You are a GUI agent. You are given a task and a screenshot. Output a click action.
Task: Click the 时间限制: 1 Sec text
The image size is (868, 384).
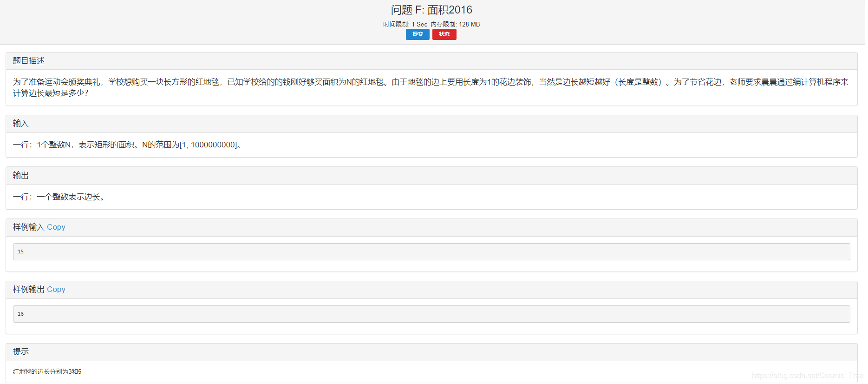pos(405,24)
